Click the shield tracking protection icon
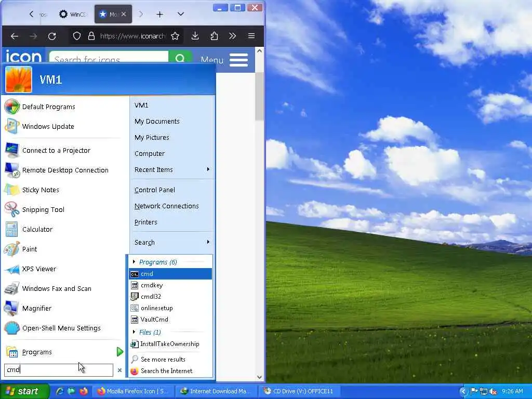Viewport: 532px width, 399px height. coord(77,36)
